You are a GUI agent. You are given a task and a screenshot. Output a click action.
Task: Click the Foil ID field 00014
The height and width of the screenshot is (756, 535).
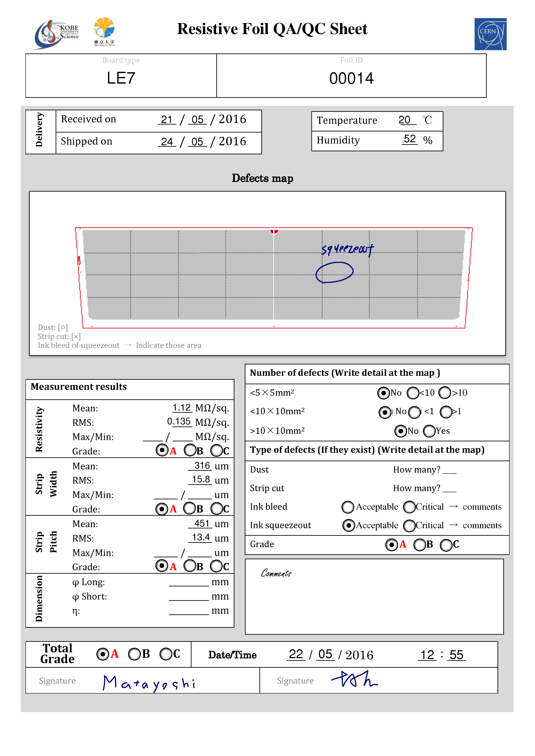(x=351, y=78)
